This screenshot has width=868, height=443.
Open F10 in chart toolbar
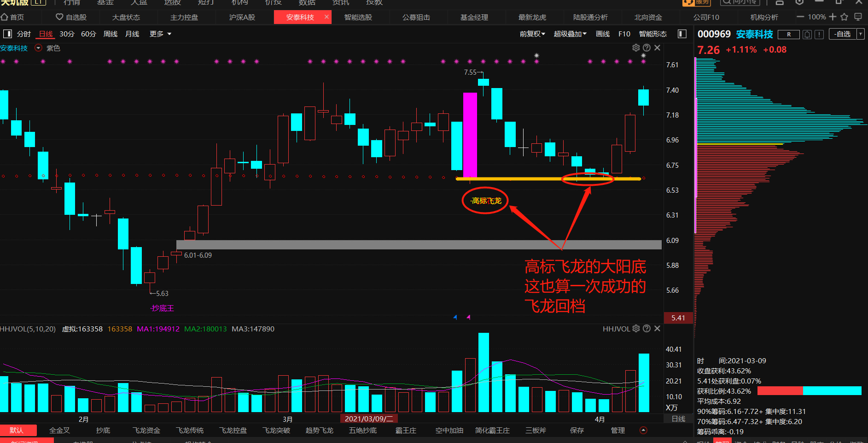[624, 34]
